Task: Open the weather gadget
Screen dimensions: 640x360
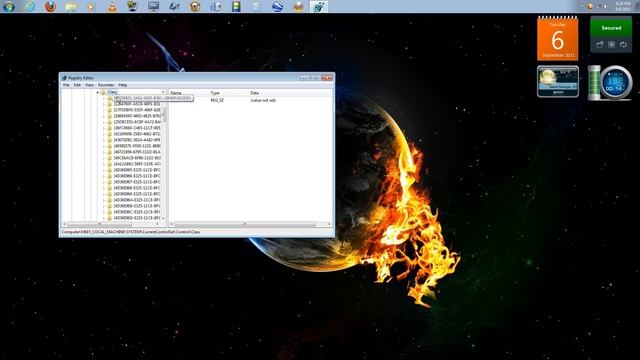Action: 558,82
